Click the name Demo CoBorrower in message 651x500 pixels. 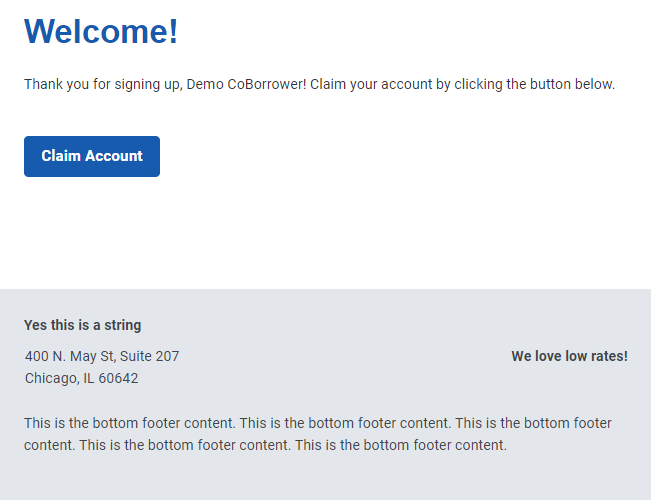246,84
